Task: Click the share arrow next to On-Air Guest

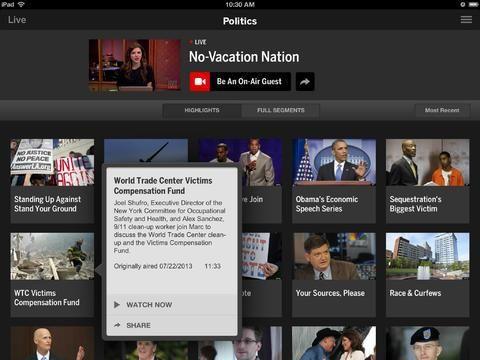Action: [305, 81]
